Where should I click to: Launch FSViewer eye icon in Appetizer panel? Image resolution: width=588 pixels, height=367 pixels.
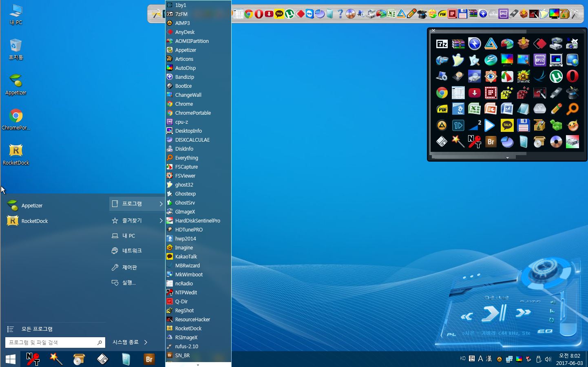[491, 77]
